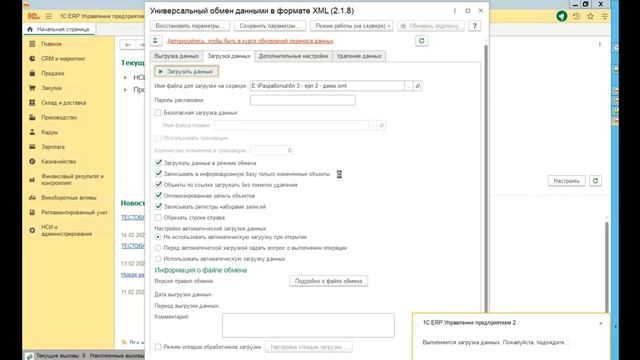Click the ellipsis selector on the file name field
Viewport: 640px width, 360px height.
(409, 86)
